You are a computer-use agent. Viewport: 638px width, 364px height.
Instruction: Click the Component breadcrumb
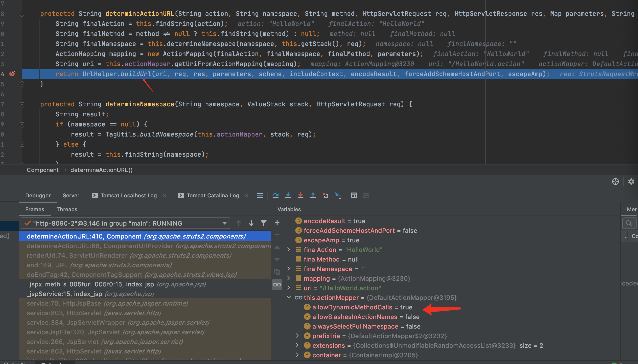coord(42,170)
